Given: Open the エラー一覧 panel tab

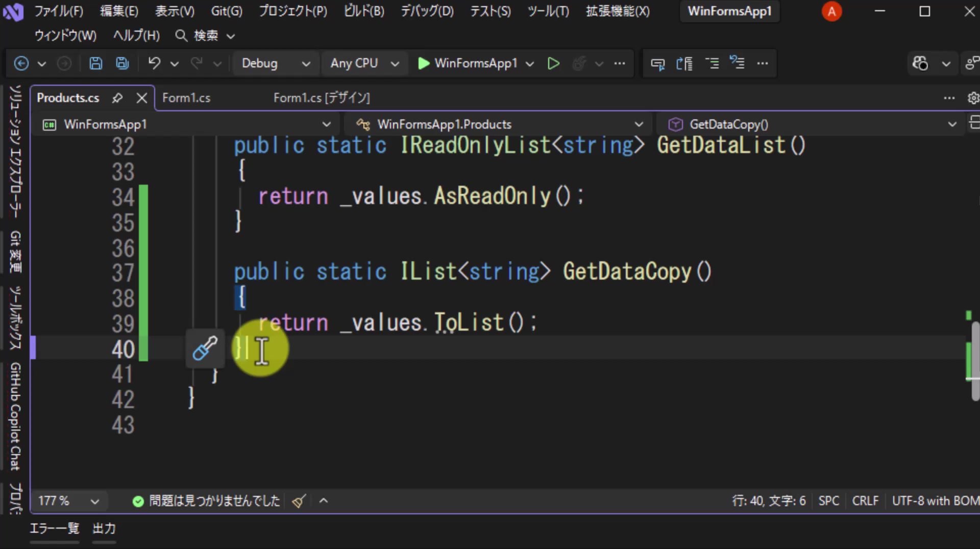Looking at the screenshot, I should point(55,528).
